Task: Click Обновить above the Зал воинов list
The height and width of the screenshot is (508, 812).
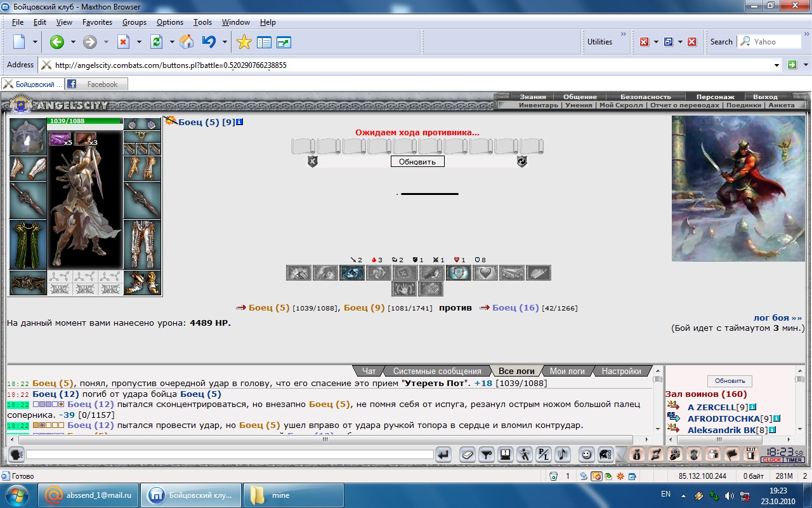Action: (730, 381)
